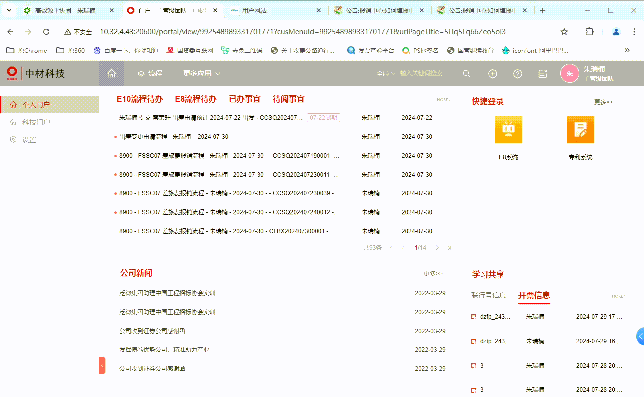Open a new browser tab
644x397 pixels.
[543, 11]
